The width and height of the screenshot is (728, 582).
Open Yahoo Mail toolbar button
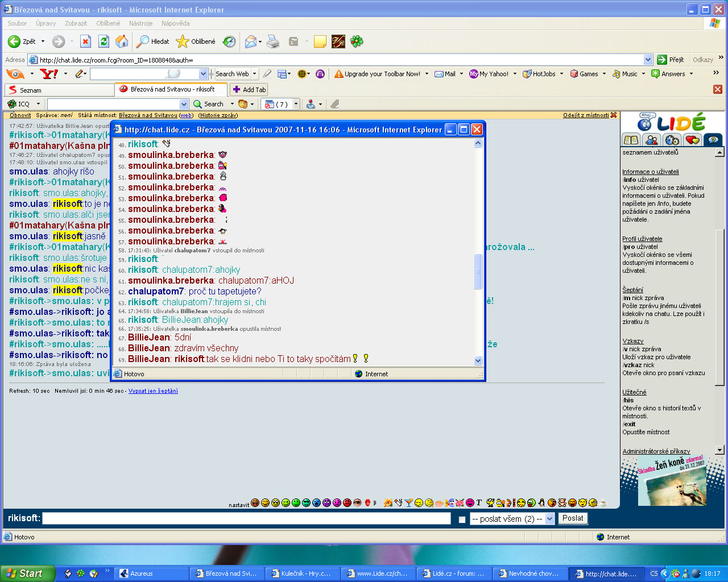point(445,74)
